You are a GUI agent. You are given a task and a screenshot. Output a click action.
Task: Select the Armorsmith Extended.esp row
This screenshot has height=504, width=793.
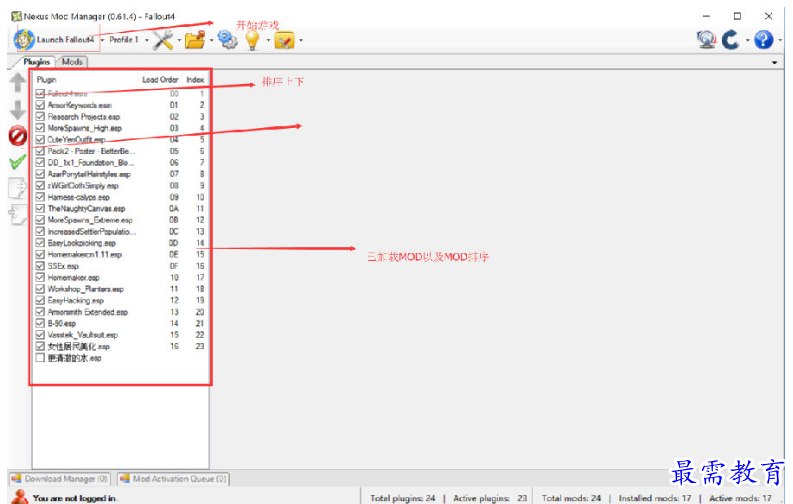point(120,312)
